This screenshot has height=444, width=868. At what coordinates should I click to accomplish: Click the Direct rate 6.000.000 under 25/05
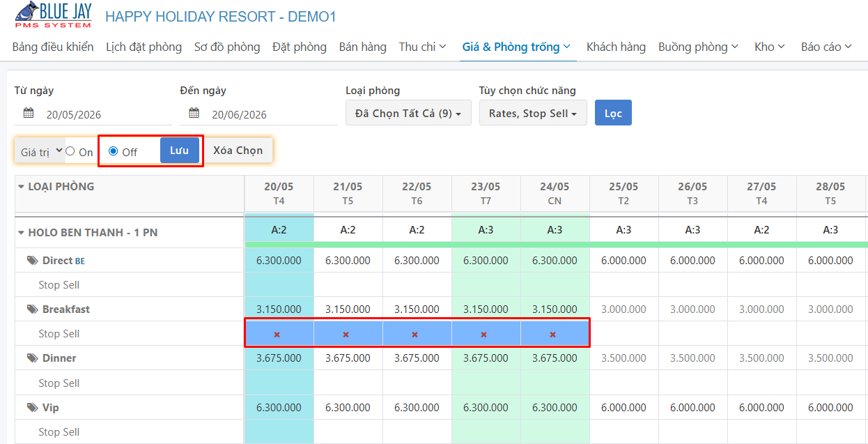pyautogui.click(x=623, y=261)
